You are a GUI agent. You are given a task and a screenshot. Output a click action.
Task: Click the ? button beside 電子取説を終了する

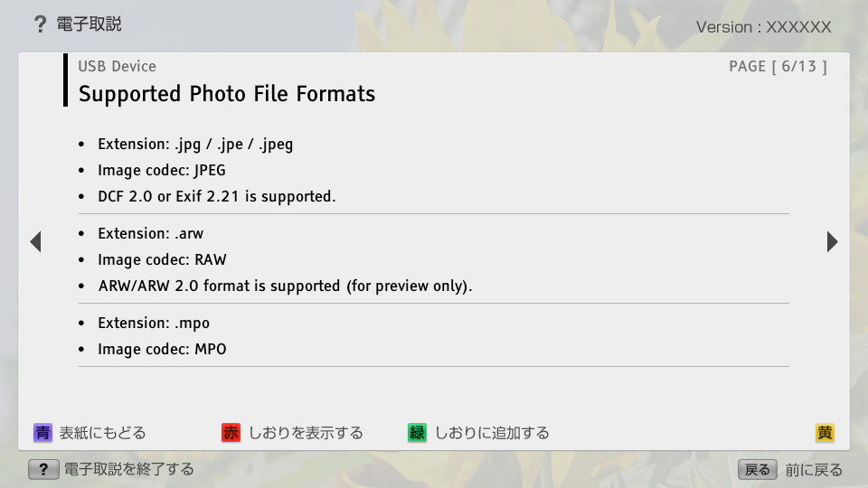point(43,469)
